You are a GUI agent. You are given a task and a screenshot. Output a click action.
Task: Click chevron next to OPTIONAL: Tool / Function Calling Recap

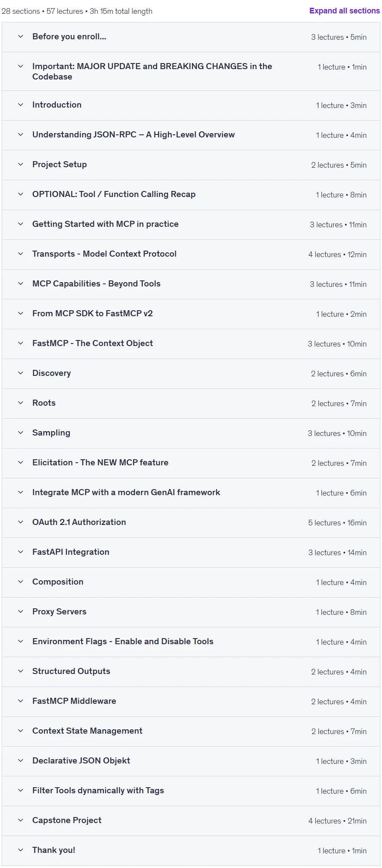click(x=20, y=194)
